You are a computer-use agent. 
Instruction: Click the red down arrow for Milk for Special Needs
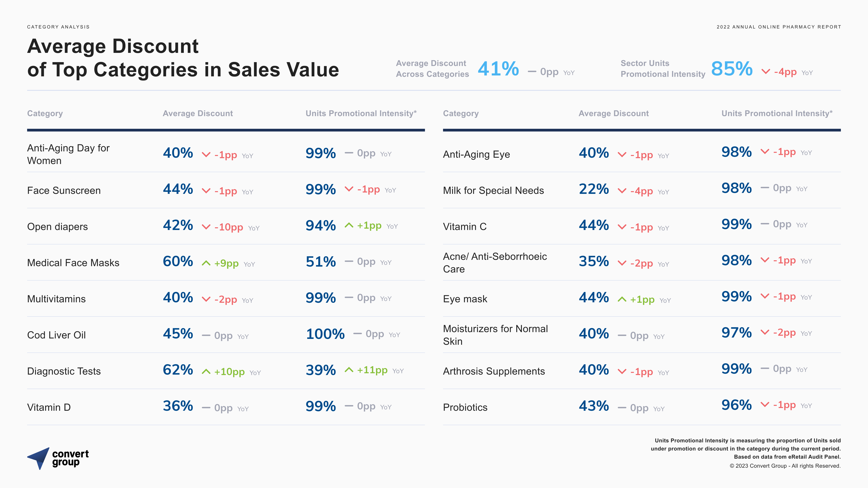622,191
